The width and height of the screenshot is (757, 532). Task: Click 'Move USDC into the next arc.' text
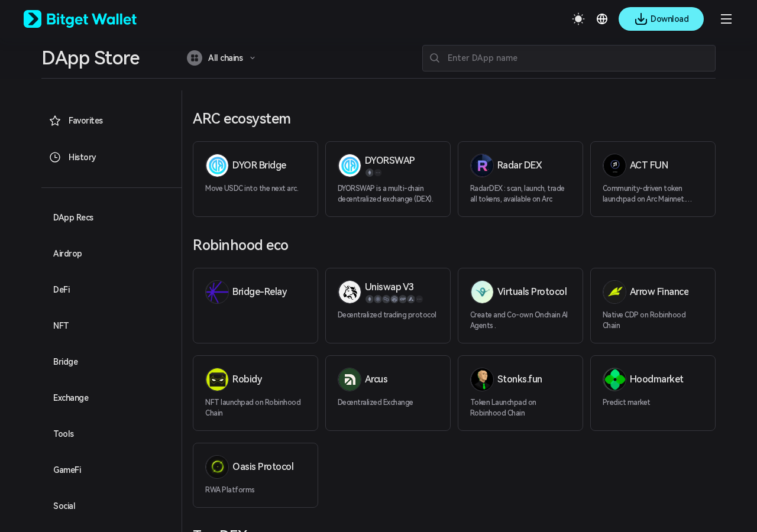tap(252, 189)
